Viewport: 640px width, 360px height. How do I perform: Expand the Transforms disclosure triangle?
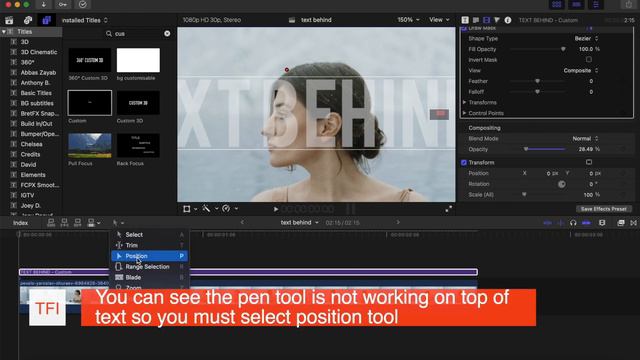[x=464, y=102]
